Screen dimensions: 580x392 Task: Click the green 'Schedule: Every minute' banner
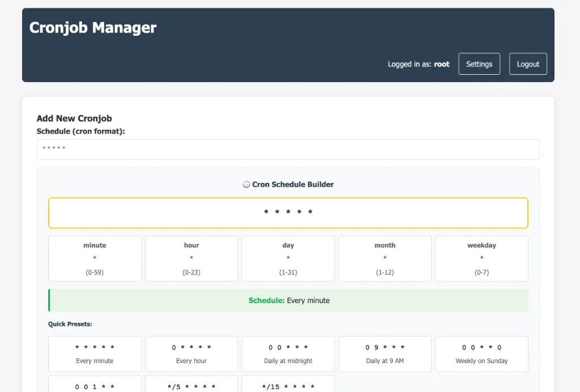(288, 300)
